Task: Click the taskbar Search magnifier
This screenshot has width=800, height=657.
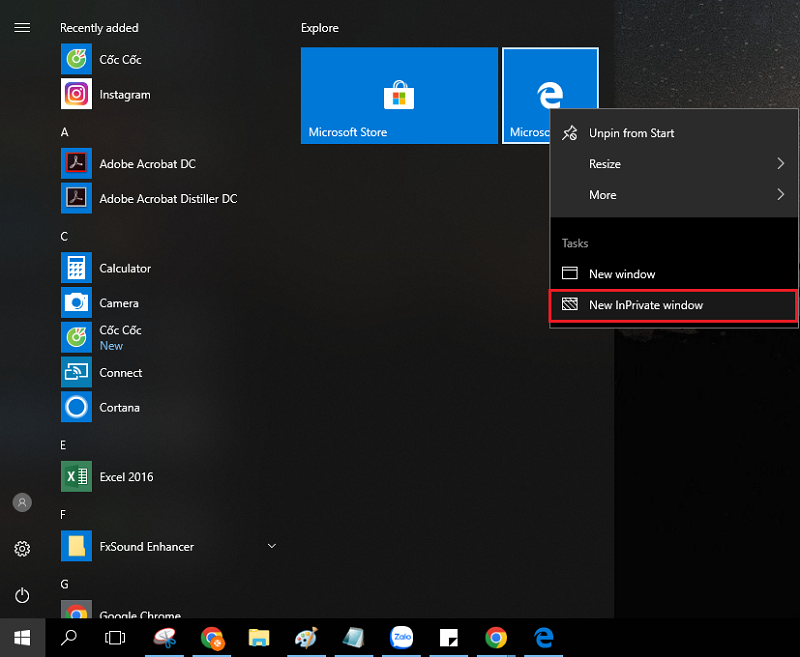Action: (x=70, y=636)
